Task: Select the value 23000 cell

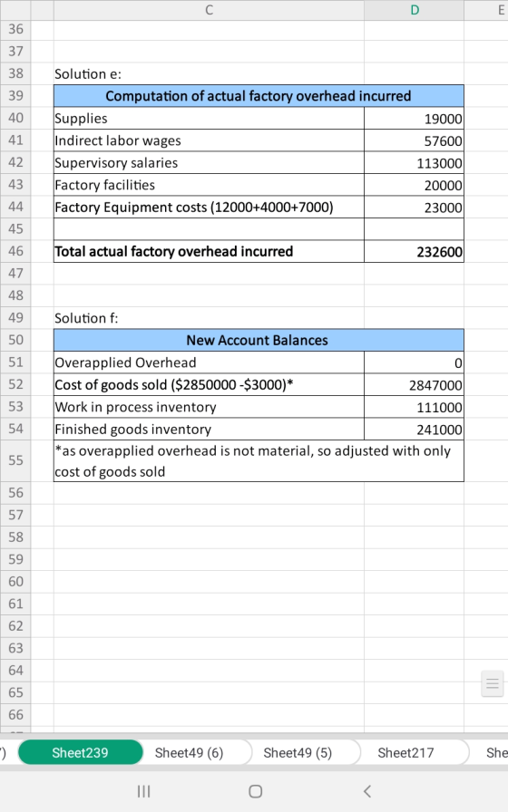Action: pos(415,208)
